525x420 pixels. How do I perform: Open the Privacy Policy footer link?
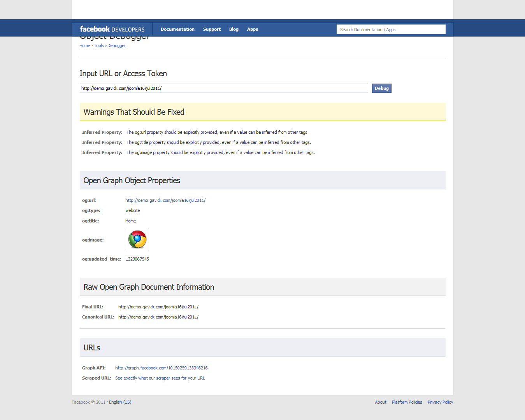(441, 402)
